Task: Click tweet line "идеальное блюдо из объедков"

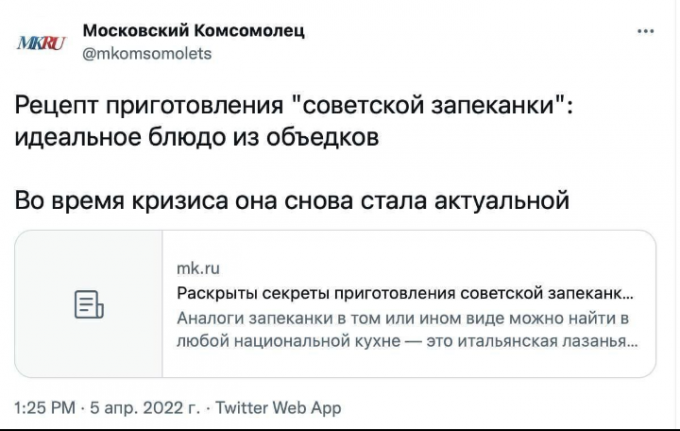Action: [197, 137]
